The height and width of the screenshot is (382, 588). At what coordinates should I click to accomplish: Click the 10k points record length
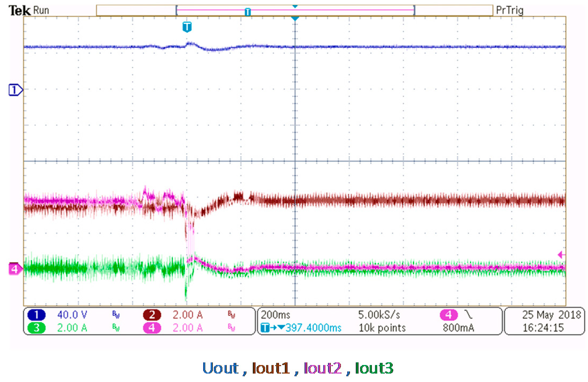(382, 328)
